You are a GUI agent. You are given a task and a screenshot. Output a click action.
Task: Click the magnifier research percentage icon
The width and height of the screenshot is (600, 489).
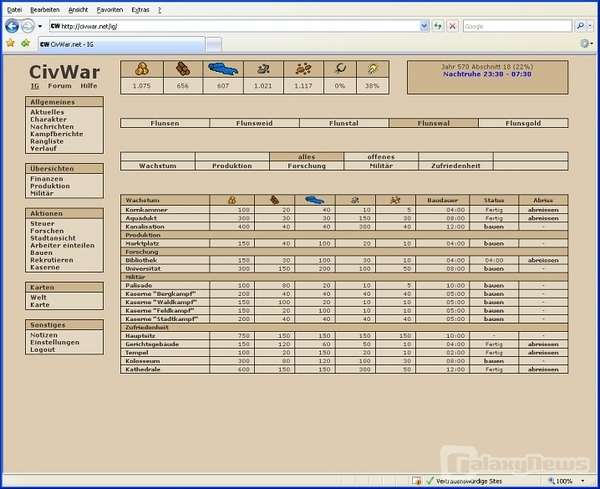(x=342, y=69)
